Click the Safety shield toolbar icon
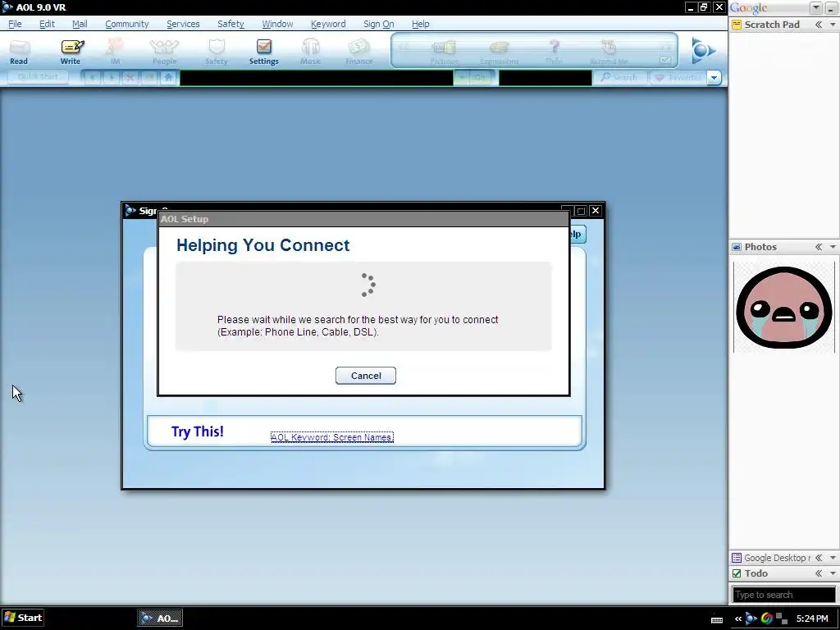The width and height of the screenshot is (840, 630). (216, 52)
